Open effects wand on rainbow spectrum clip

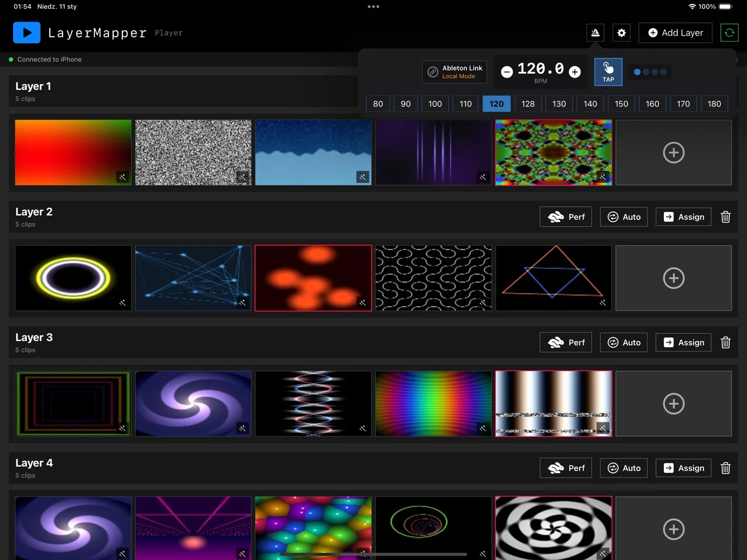(483, 428)
